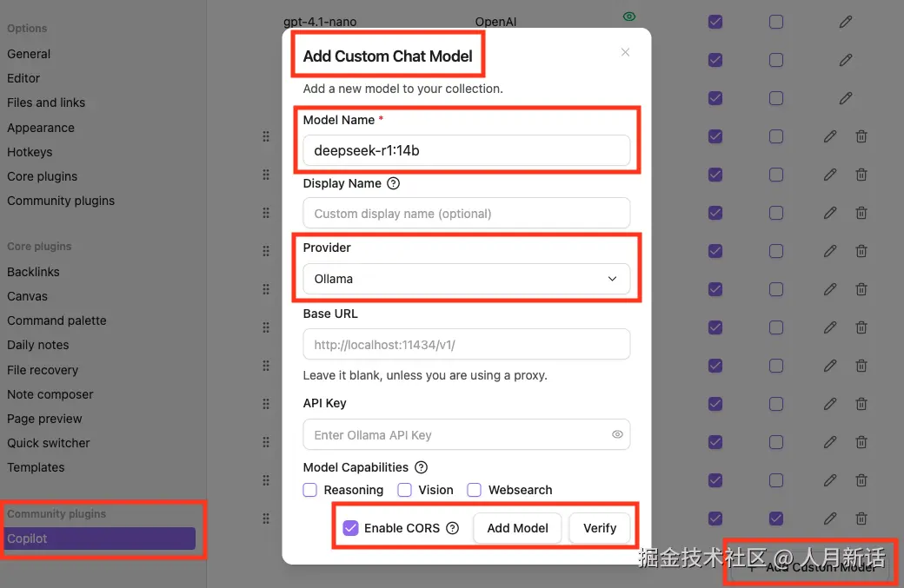This screenshot has width=904, height=588.
Task: Open Appearance settings
Action: [41, 128]
